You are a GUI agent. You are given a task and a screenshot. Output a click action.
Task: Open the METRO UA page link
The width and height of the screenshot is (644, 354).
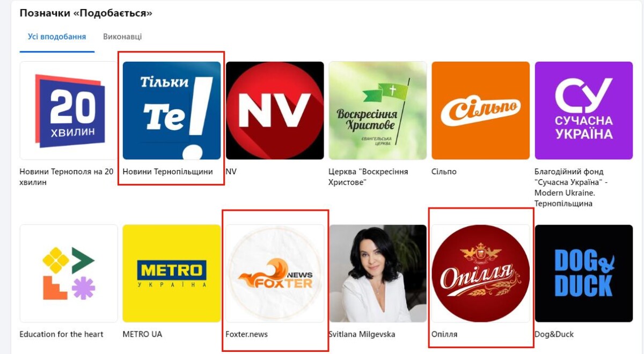point(142,334)
